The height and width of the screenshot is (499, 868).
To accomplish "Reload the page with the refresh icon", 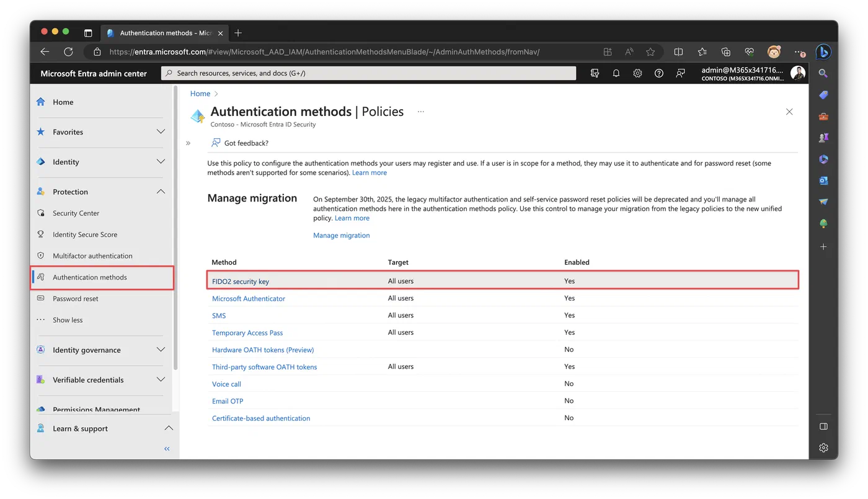I will pyautogui.click(x=68, y=52).
